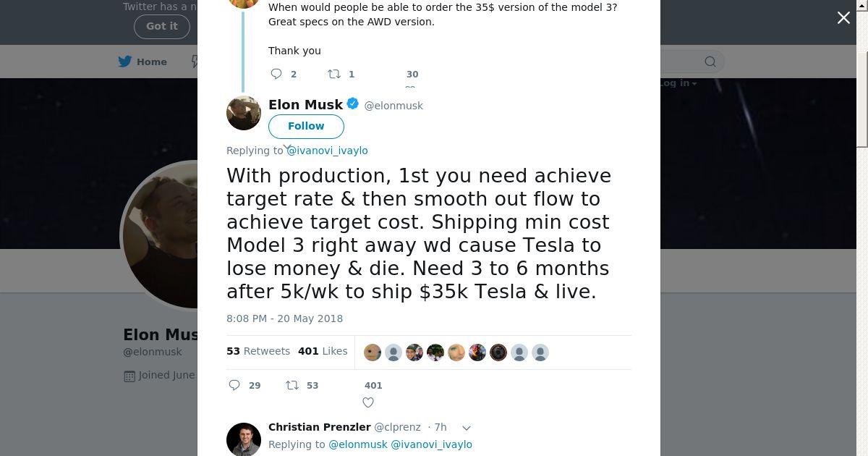Expand the Replying to caret
The image size is (868, 456).
click(286, 148)
